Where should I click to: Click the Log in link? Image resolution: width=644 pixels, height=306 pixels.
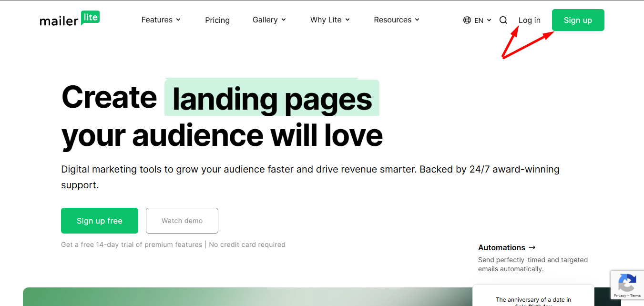pyautogui.click(x=530, y=20)
